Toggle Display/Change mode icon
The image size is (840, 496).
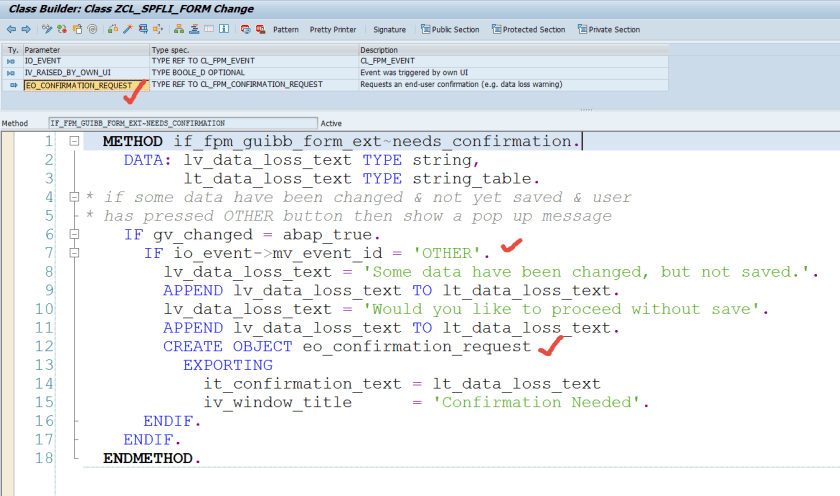click(x=47, y=30)
